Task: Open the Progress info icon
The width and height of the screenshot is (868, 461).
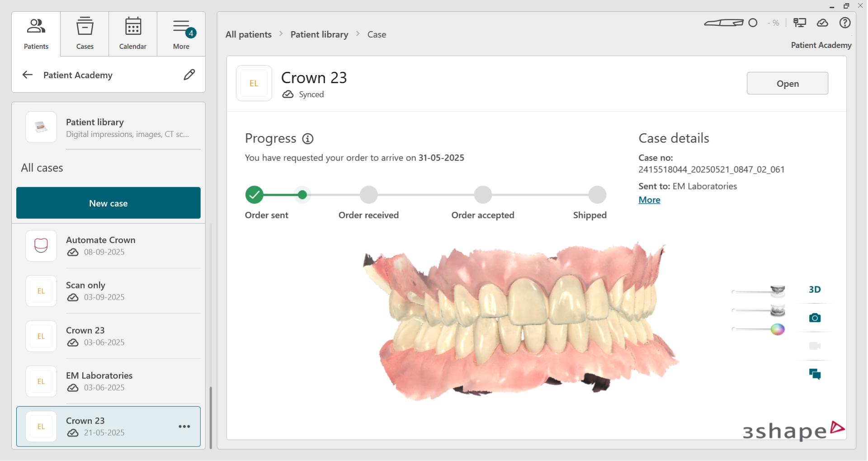Action: (308, 139)
